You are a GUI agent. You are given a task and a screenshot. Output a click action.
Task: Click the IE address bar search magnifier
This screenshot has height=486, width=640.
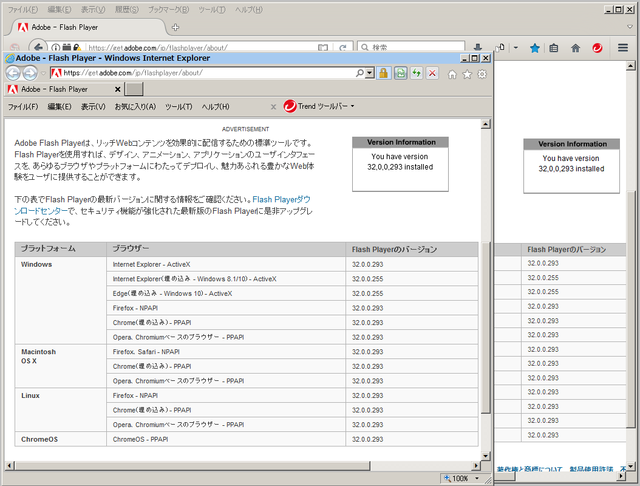(359, 73)
